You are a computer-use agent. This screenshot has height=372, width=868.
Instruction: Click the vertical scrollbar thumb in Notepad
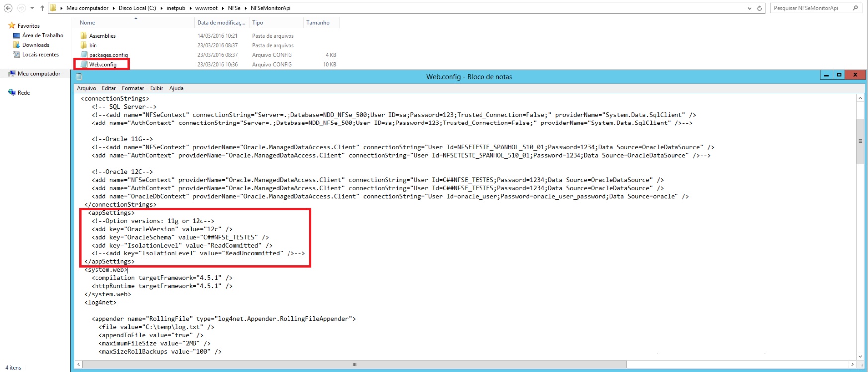click(x=860, y=141)
